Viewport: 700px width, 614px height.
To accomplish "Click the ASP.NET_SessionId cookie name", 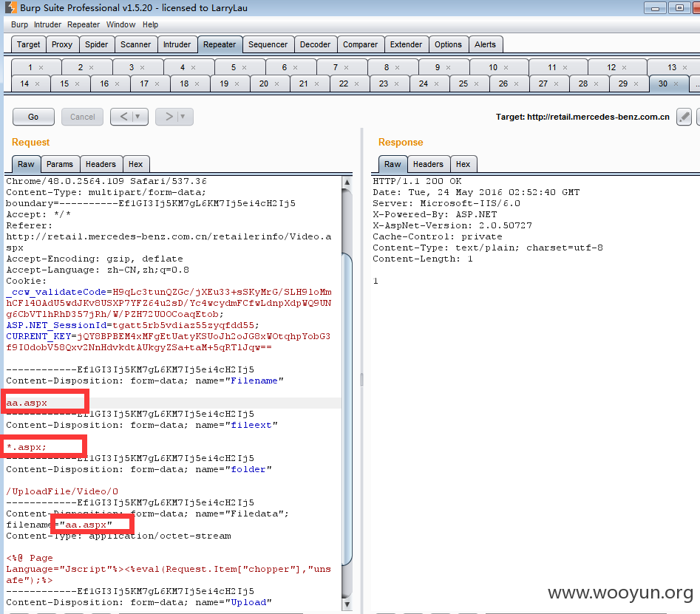I will click(56, 325).
